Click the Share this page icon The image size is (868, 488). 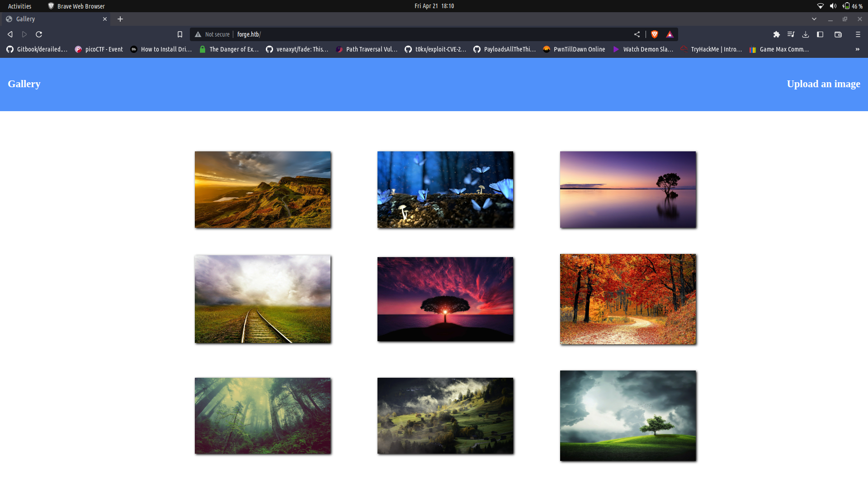(x=637, y=34)
